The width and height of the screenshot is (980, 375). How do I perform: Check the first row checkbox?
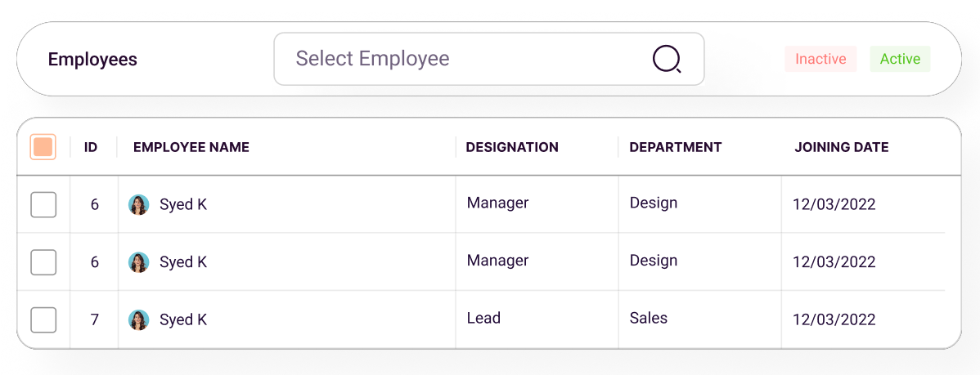click(43, 204)
